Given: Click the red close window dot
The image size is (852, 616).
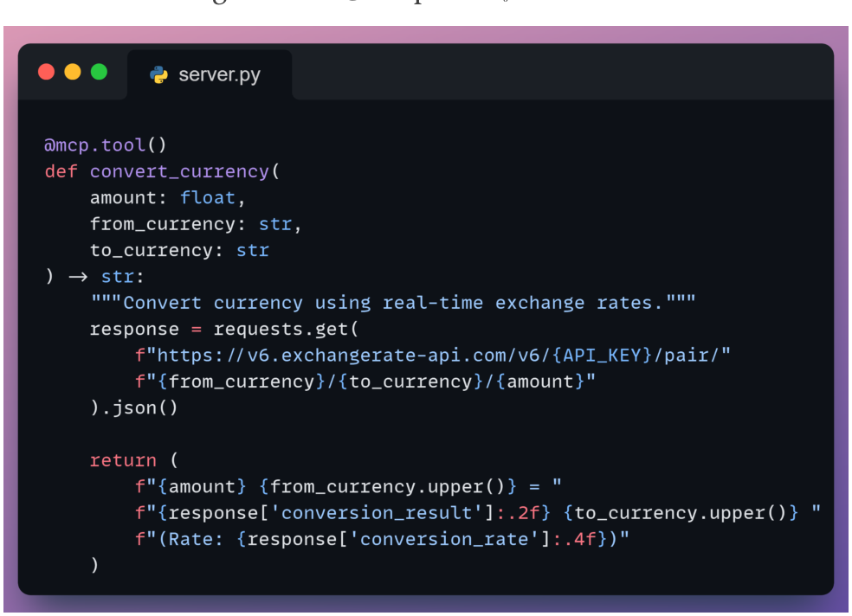Looking at the screenshot, I should point(46,72).
